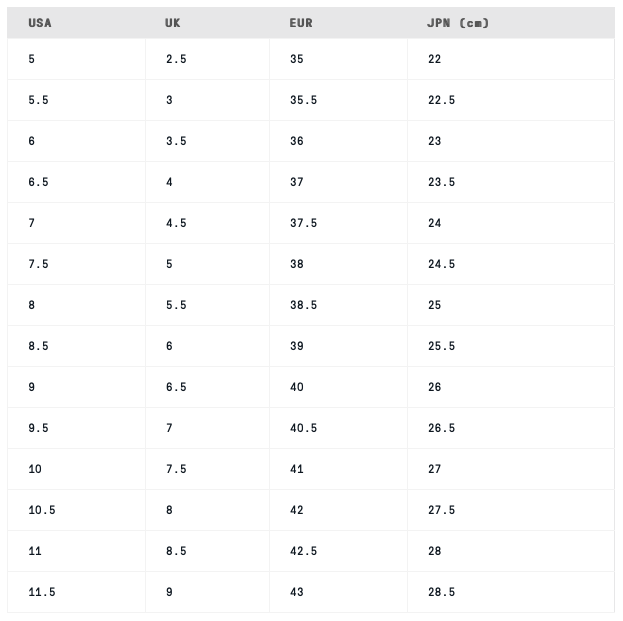Click USA size 6.5 cell

76,182
